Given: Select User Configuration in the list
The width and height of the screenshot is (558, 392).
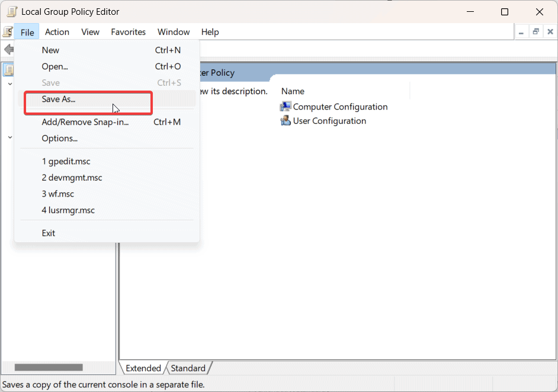Looking at the screenshot, I should (x=323, y=121).
